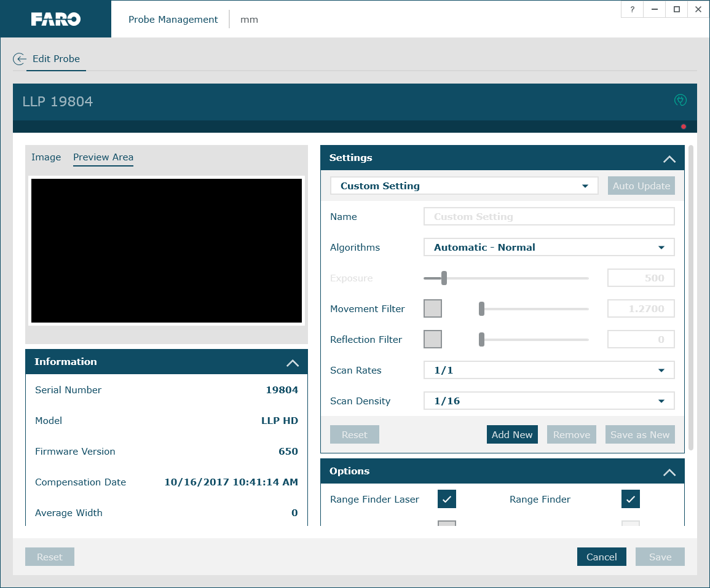The height and width of the screenshot is (588, 710).
Task: Click the red indicator dot in header
Action: click(x=684, y=127)
